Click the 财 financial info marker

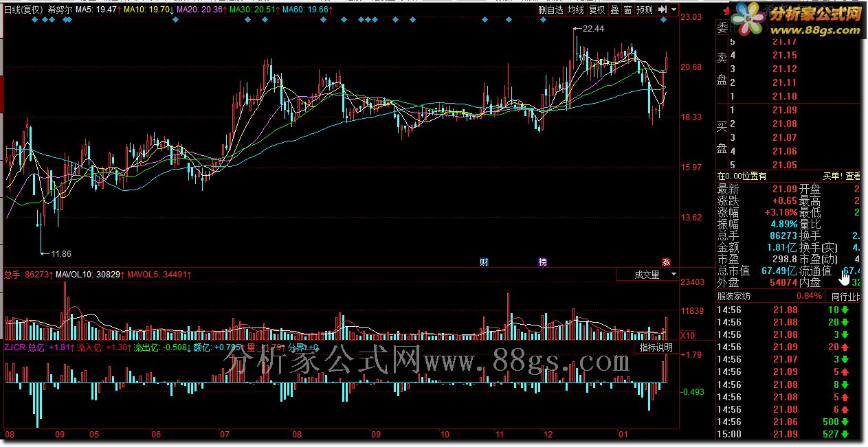point(484,262)
